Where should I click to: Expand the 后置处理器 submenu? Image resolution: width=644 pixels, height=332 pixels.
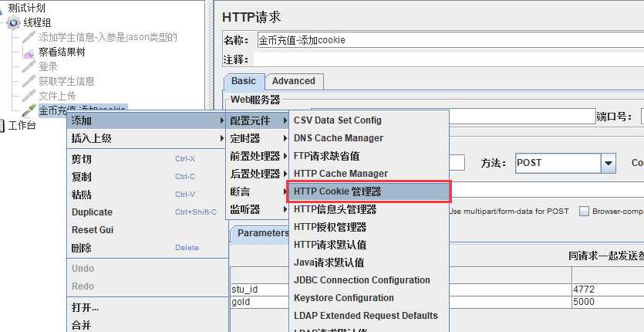(x=258, y=174)
